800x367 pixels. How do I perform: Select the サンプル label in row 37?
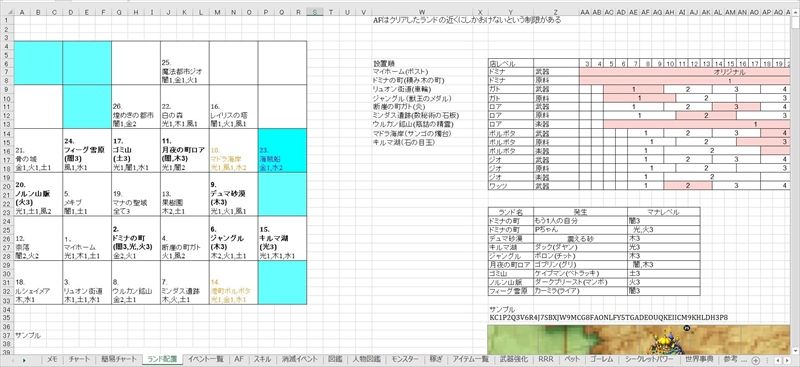coord(28,335)
